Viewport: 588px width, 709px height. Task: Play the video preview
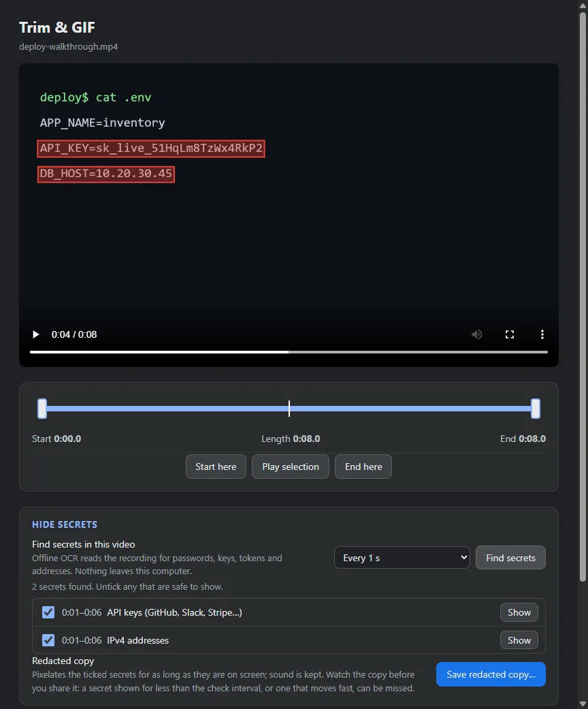coord(35,334)
